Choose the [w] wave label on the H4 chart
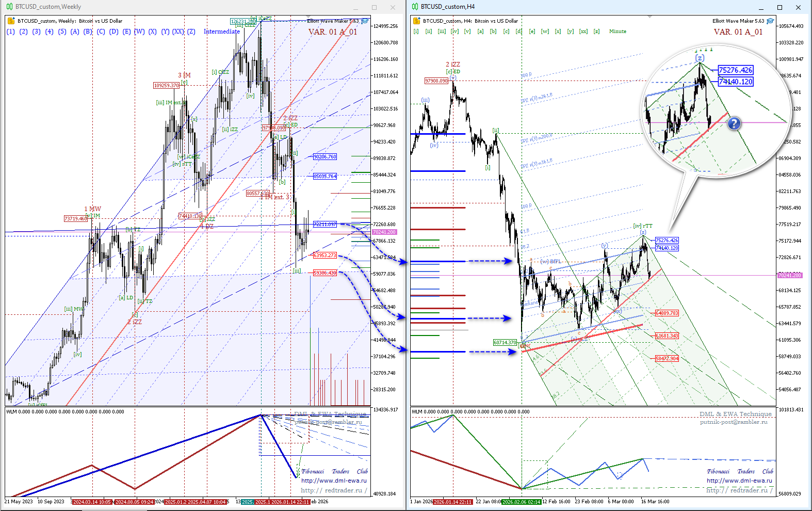Screen dimensions: 812x511 pyautogui.click(x=545, y=31)
